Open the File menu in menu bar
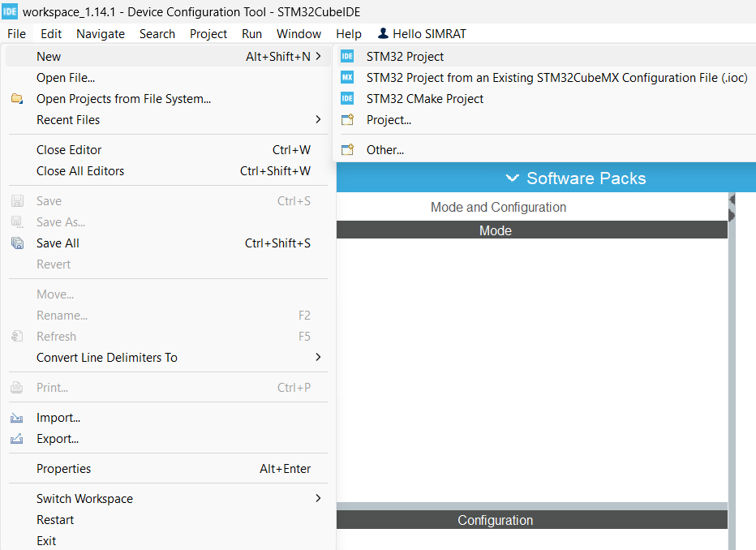756x550 pixels. [x=16, y=34]
